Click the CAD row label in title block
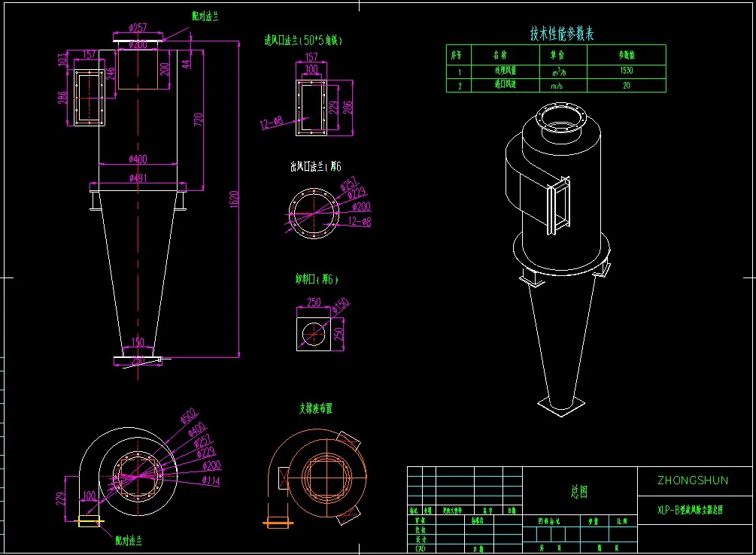This screenshot has width=756, height=555. (421, 549)
